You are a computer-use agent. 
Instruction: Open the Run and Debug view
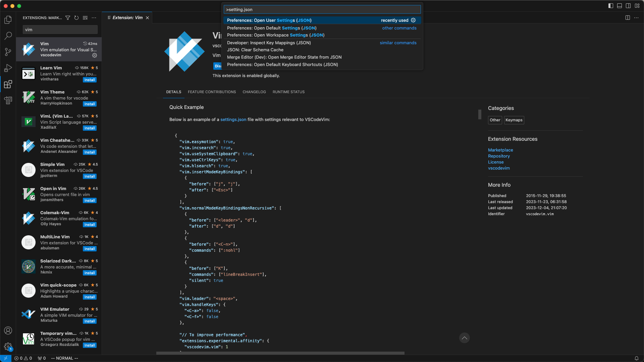tap(8, 68)
